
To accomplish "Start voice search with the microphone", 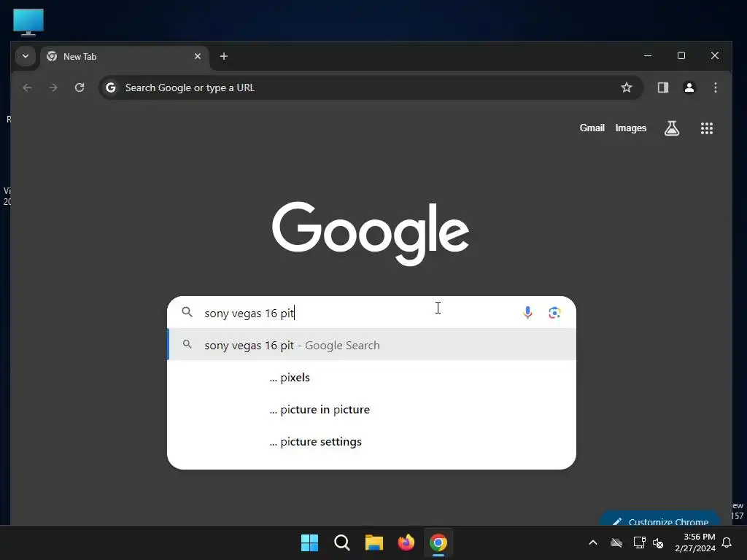I will [x=527, y=312].
